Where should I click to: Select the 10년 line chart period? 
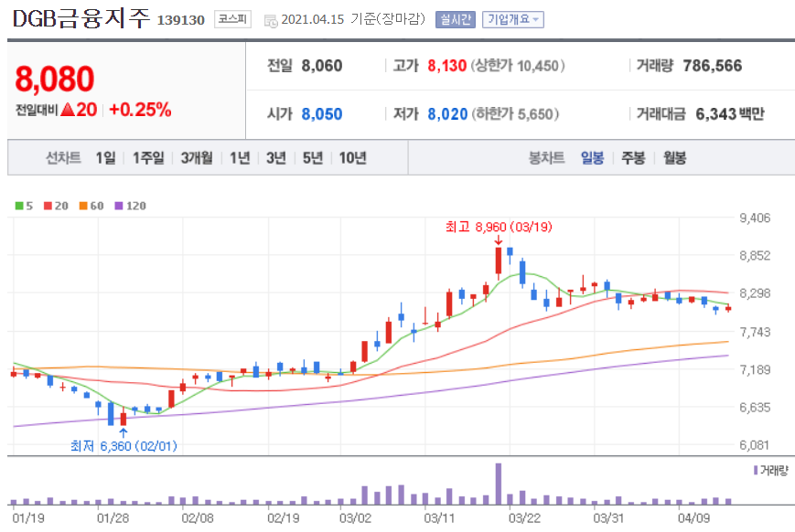point(352,158)
